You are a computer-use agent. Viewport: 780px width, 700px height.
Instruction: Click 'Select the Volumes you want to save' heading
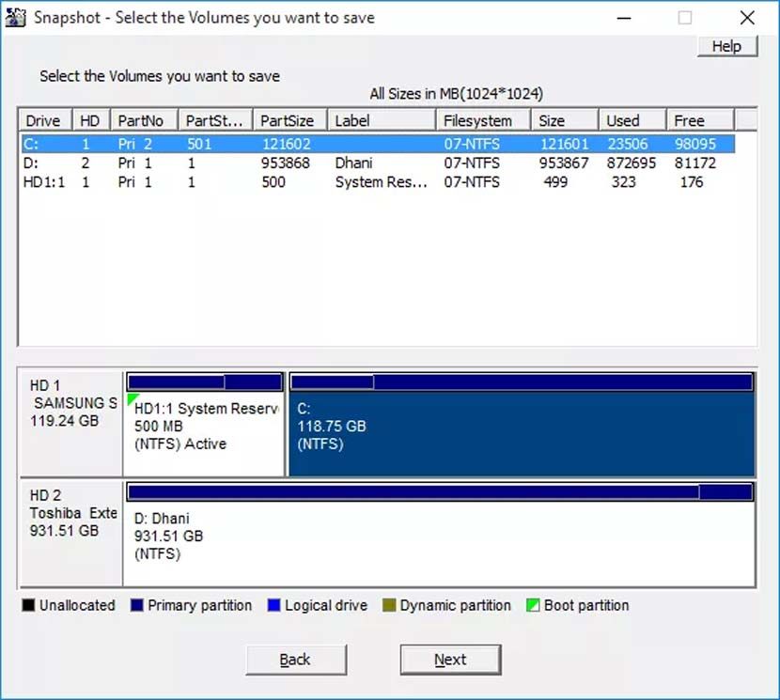[x=160, y=76]
